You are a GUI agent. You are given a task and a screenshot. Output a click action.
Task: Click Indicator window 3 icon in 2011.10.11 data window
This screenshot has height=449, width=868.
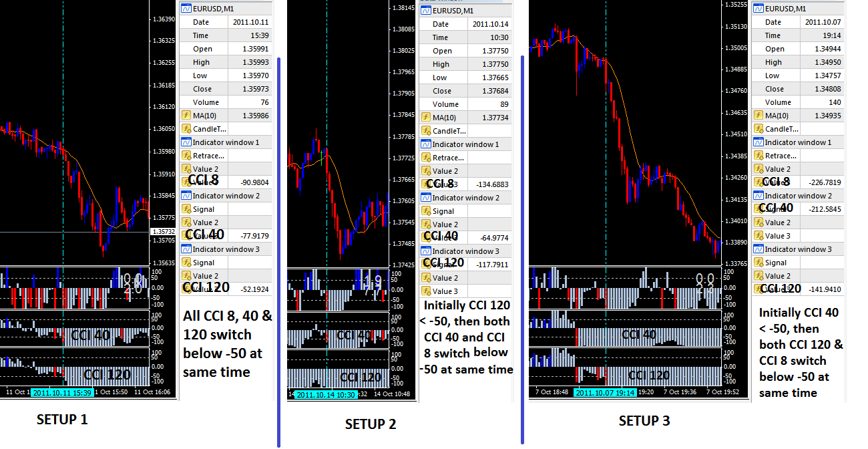point(186,249)
